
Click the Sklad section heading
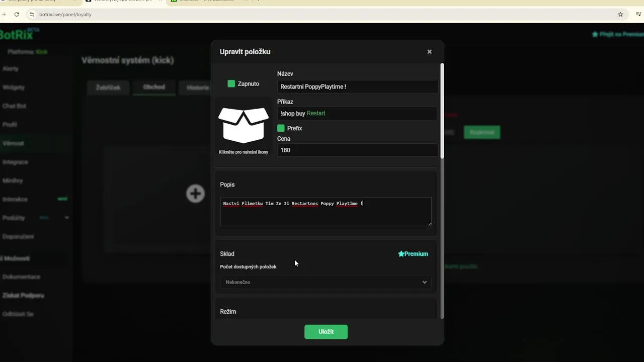(x=227, y=254)
